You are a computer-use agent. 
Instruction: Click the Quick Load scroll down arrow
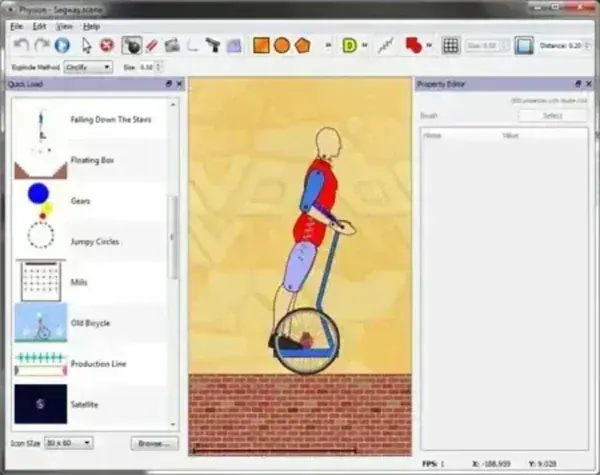coord(173,424)
